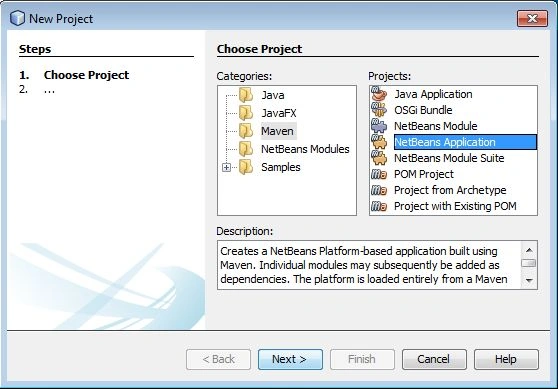
Task: Click the Java Application coffee cup icon
Action: [379, 94]
